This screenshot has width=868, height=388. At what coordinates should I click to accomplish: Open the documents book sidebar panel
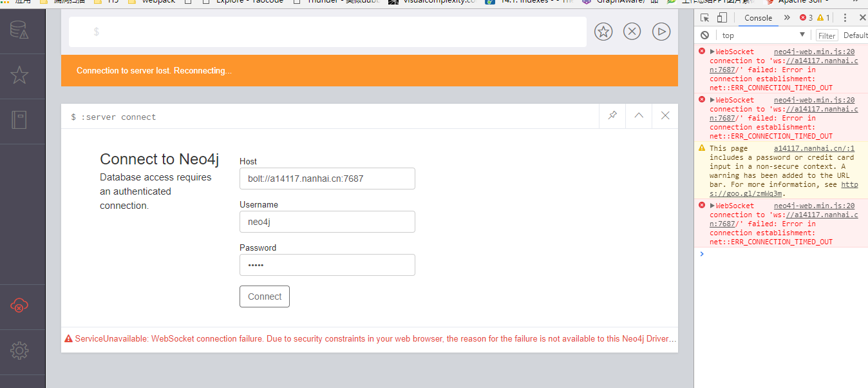coord(19,120)
